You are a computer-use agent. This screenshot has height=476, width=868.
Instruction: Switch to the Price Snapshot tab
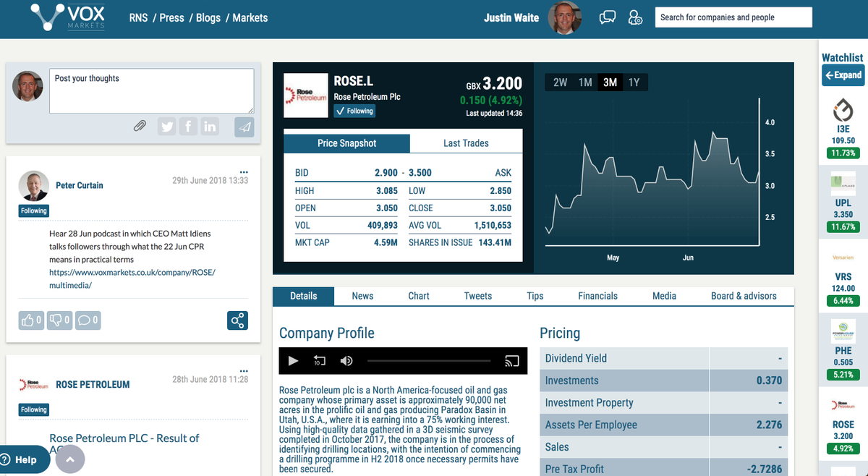[x=346, y=143]
